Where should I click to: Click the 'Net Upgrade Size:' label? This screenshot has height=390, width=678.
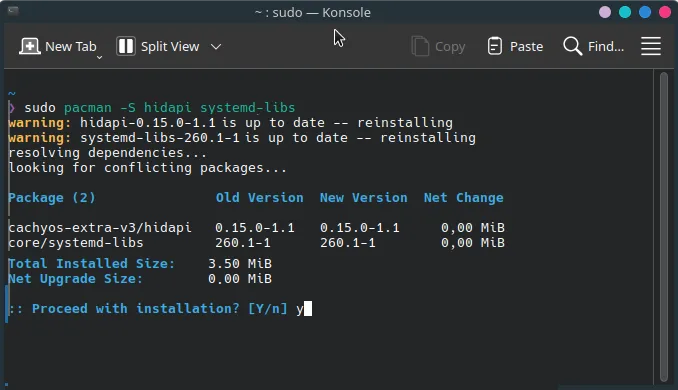[x=76, y=279]
